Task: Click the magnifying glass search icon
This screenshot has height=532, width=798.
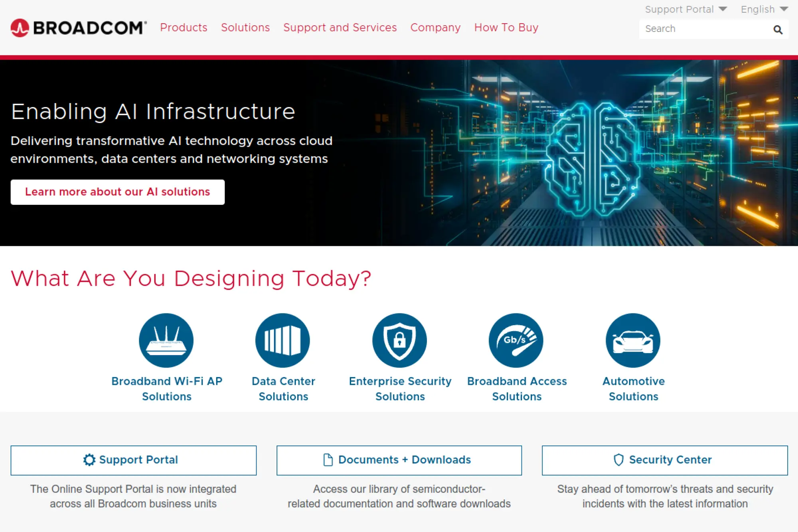Action: point(777,29)
